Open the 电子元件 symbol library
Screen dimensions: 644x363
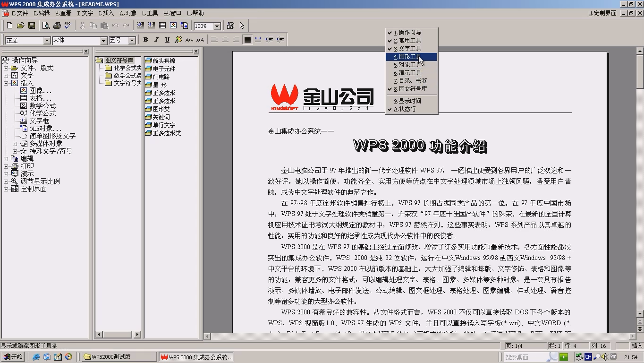[160, 69]
